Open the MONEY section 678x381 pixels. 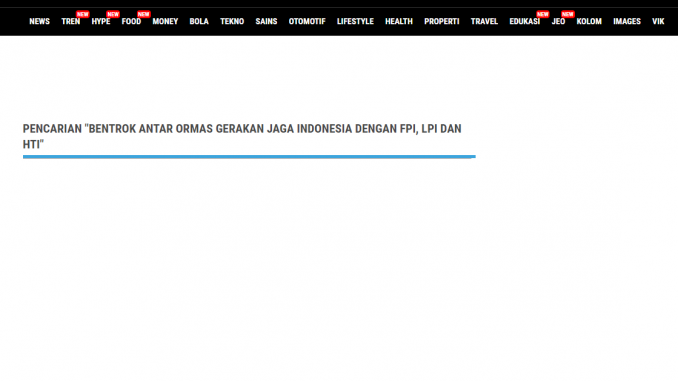(x=165, y=21)
